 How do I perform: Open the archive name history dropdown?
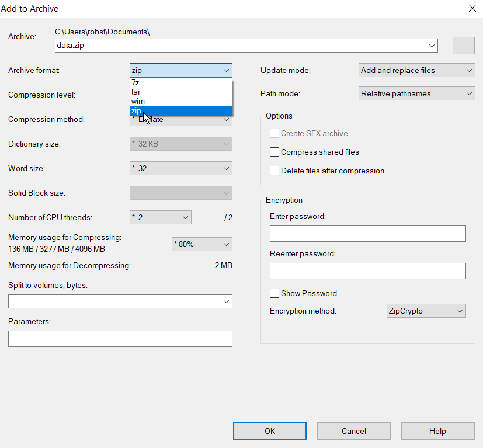coord(432,46)
